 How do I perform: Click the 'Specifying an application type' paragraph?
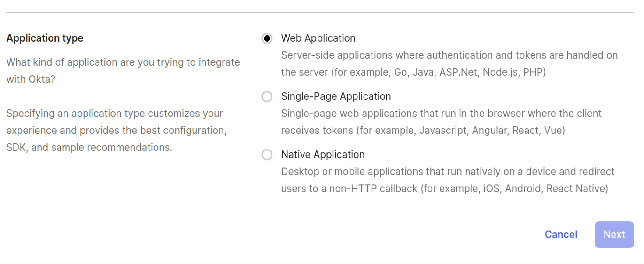coord(114,114)
